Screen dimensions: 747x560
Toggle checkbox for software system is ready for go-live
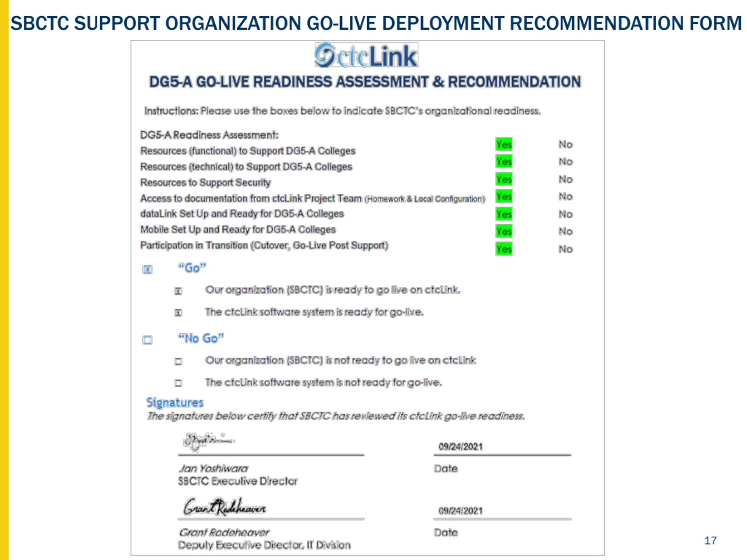178,313
